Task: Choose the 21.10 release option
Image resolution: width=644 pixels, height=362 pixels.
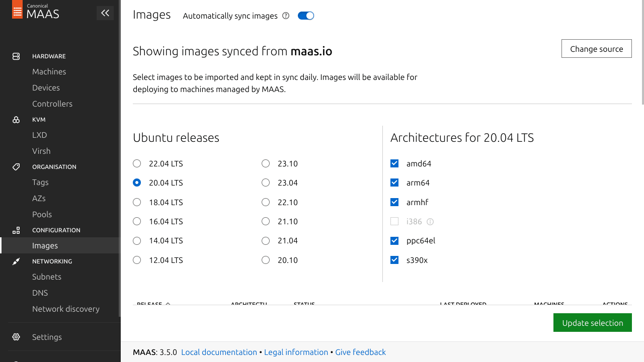Action: 266,221
